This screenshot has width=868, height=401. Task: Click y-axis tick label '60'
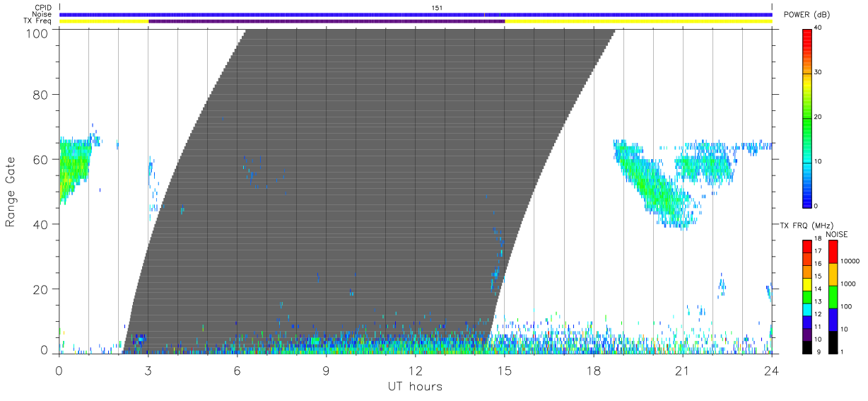pyautogui.click(x=41, y=159)
